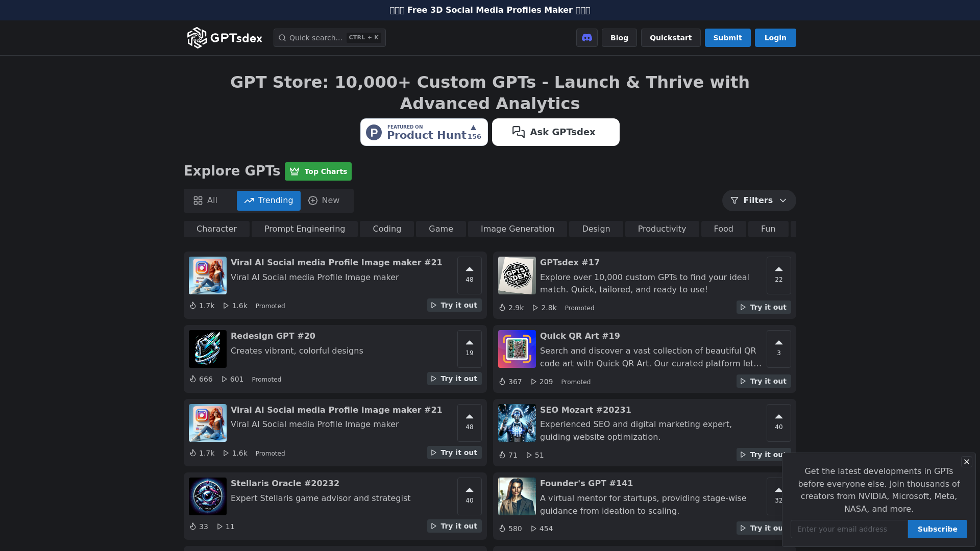
Task: Upvote Quick QR Art #19
Action: [x=778, y=348]
